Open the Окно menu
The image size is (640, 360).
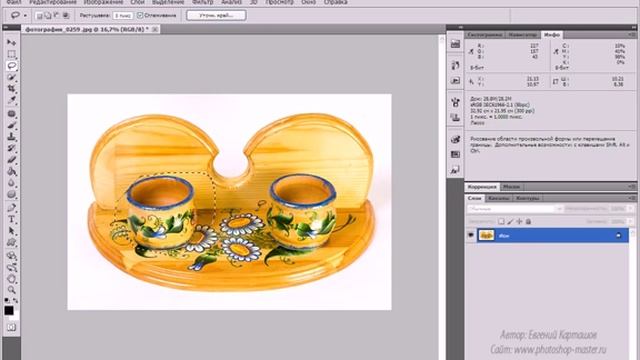tap(308, 2)
